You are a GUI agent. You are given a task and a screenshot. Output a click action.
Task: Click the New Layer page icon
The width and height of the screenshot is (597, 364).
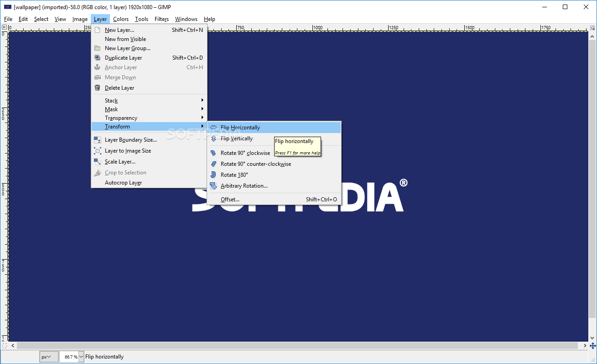97,30
